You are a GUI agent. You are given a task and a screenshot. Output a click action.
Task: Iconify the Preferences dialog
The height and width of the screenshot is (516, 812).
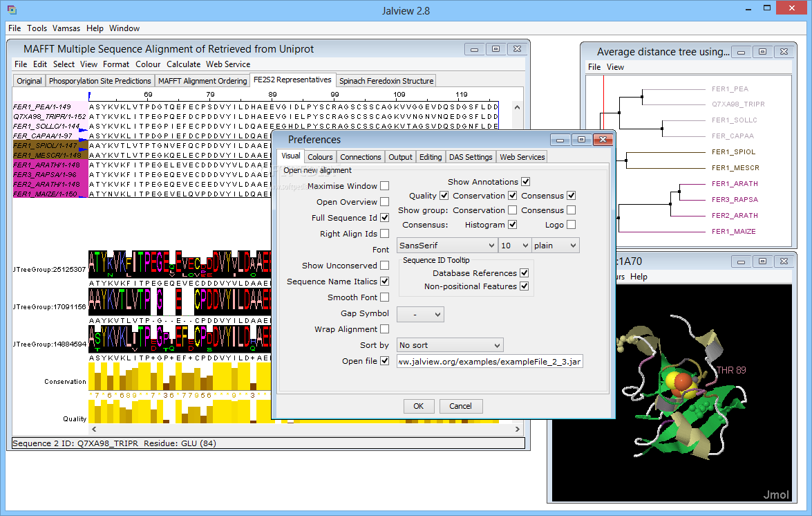point(559,140)
